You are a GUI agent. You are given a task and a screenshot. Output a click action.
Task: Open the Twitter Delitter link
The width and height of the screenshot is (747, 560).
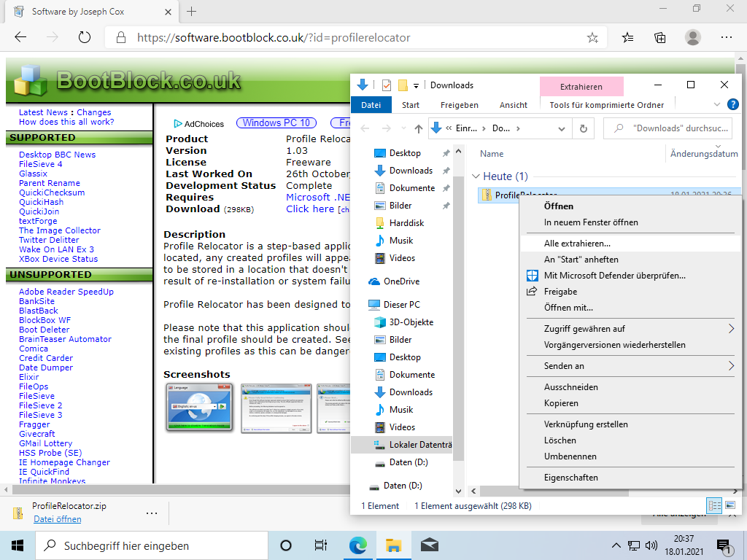[x=49, y=240]
